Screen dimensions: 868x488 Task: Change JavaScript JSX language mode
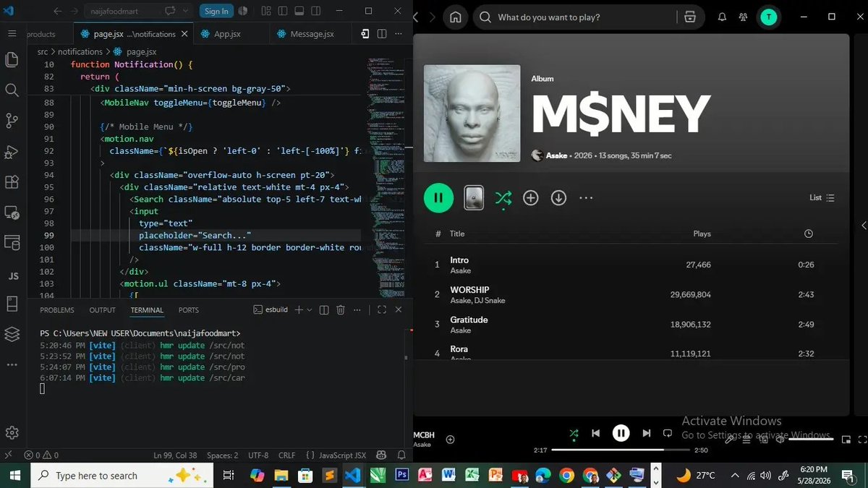pos(342,455)
